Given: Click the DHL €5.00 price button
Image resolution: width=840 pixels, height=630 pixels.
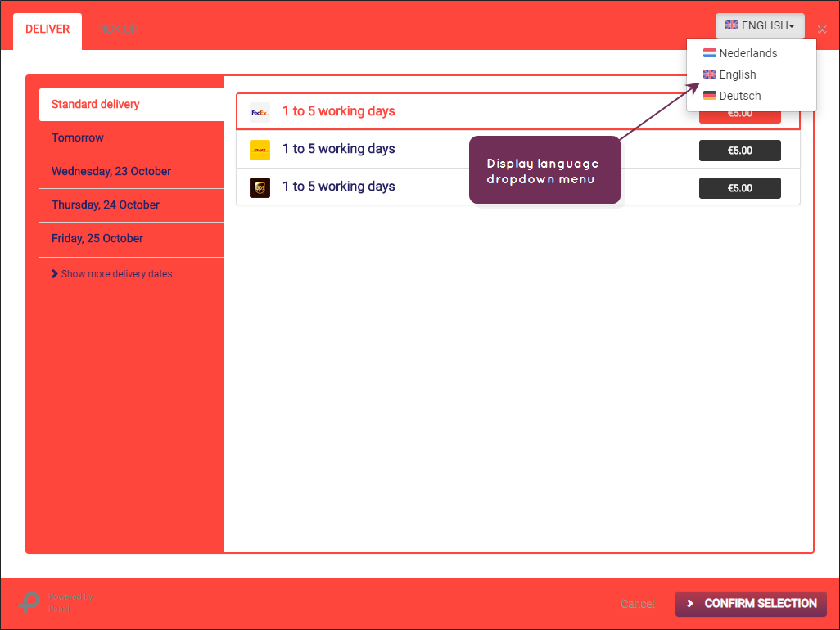Looking at the screenshot, I should coord(740,151).
